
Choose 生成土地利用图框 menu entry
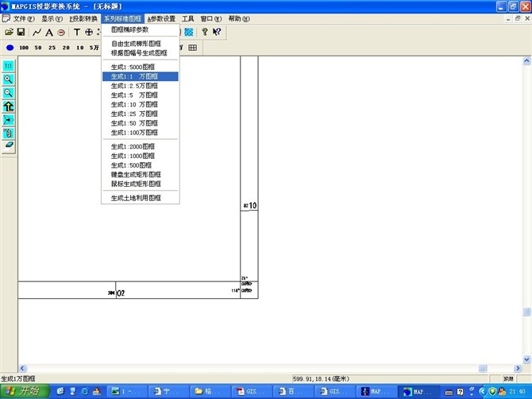click(141, 198)
